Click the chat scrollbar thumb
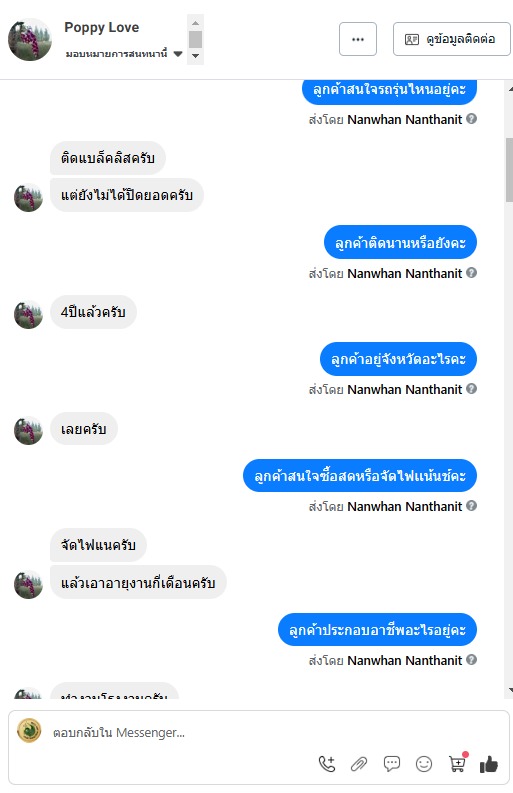Viewport: 513px width, 793px height. tap(509, 170)
